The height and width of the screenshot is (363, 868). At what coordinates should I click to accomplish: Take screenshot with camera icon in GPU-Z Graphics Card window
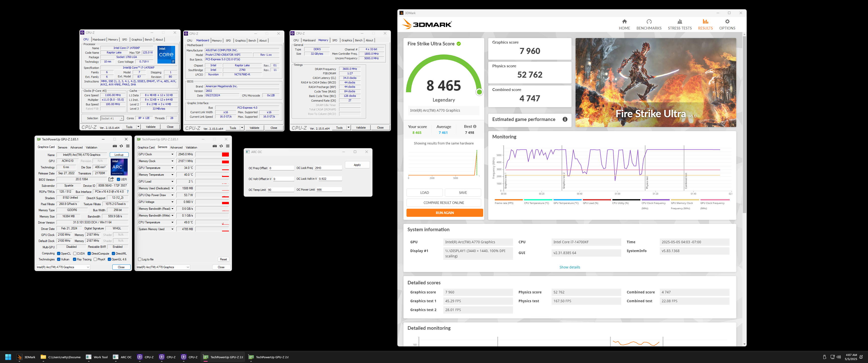[x=115, y=146]
